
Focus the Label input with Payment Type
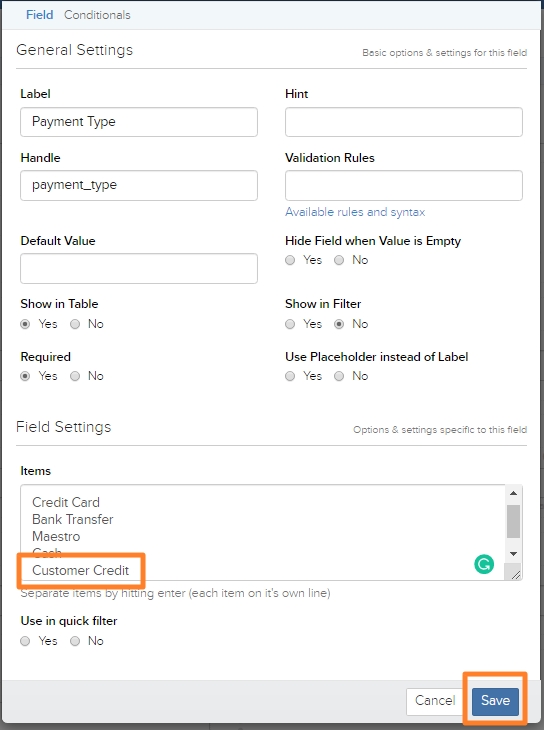coord(139,122)
